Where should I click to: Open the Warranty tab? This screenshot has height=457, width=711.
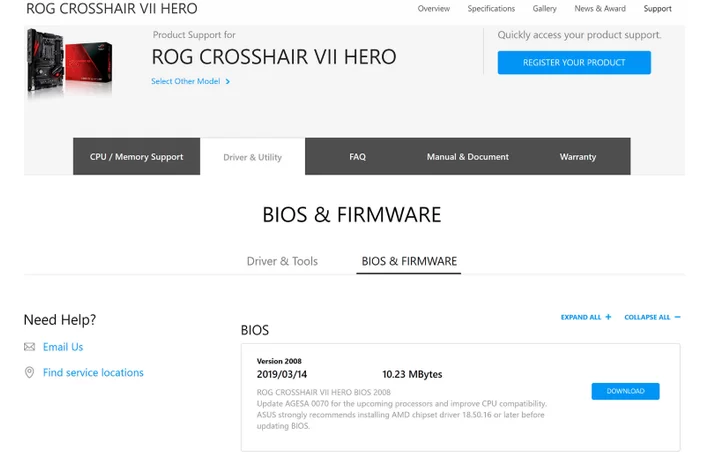[578, 157]
